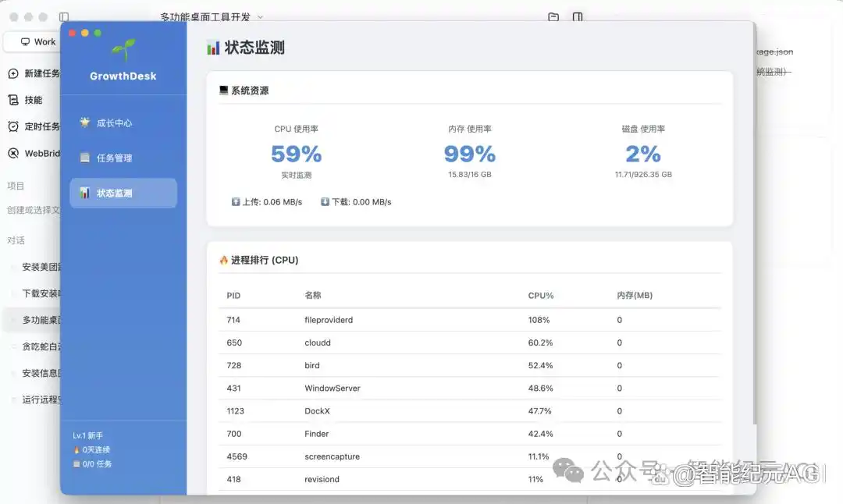This screenshot has width=843, height=504.
Task: Click the 任务管理 list icon
Action: coord(84,158)
